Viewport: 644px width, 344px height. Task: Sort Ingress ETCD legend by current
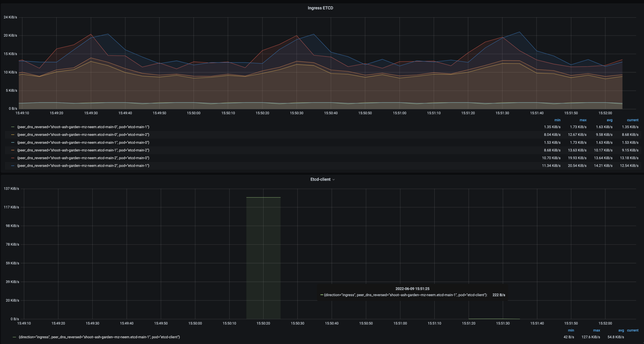pos(632,120)
